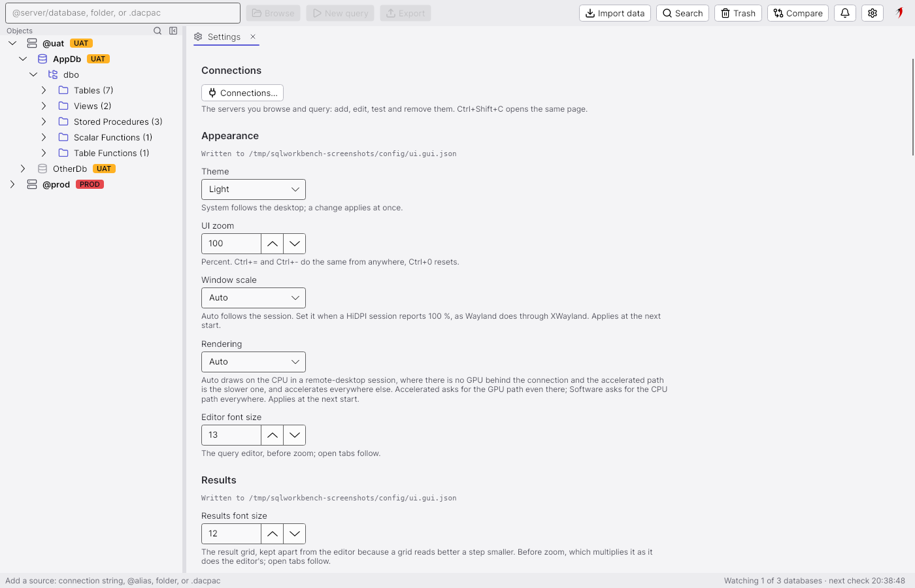The width and height of the screenshot is (915, 588).
Task: Collapse the AppDb database node
Action: [x=23, y=59]
